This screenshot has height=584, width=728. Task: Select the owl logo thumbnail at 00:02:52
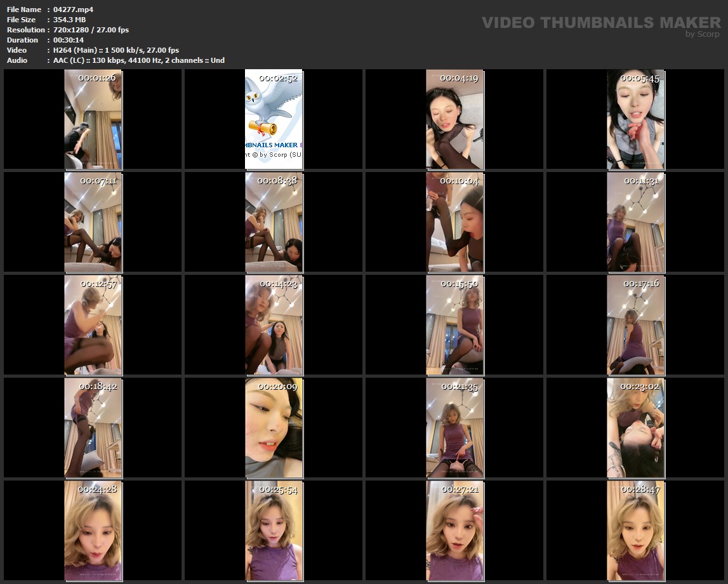[x=274, y=119]
